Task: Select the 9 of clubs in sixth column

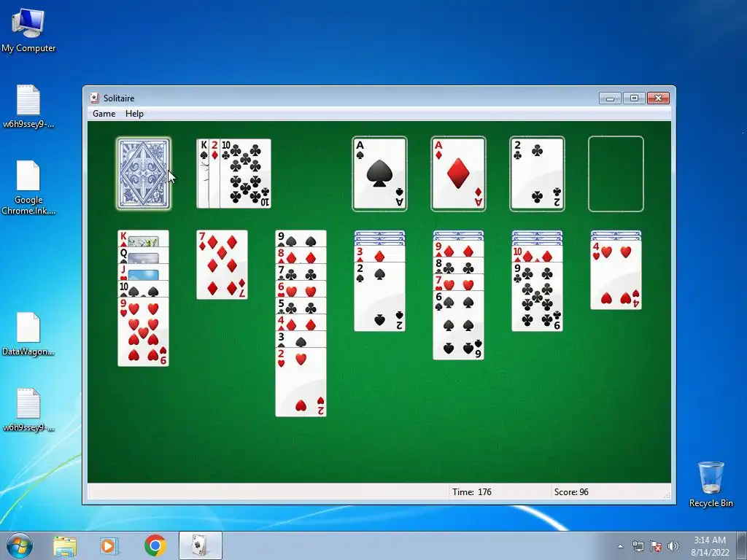Action: 537,297
